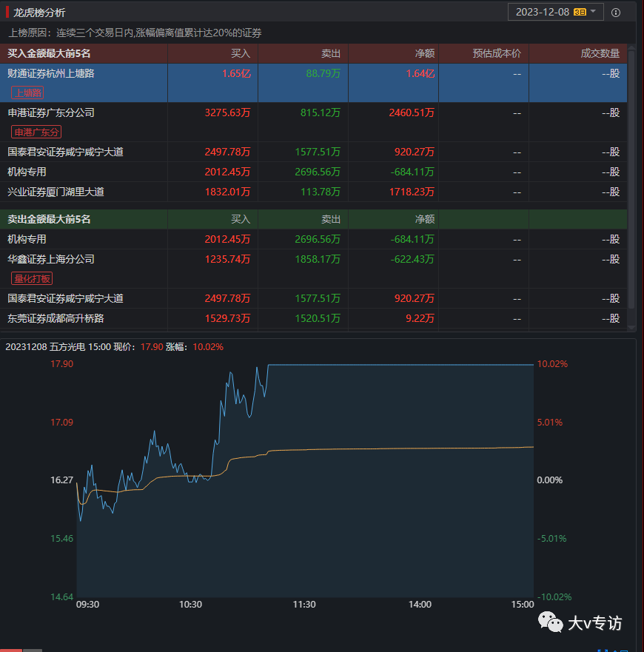Click the 3日 badge icon

coord(580,12)
